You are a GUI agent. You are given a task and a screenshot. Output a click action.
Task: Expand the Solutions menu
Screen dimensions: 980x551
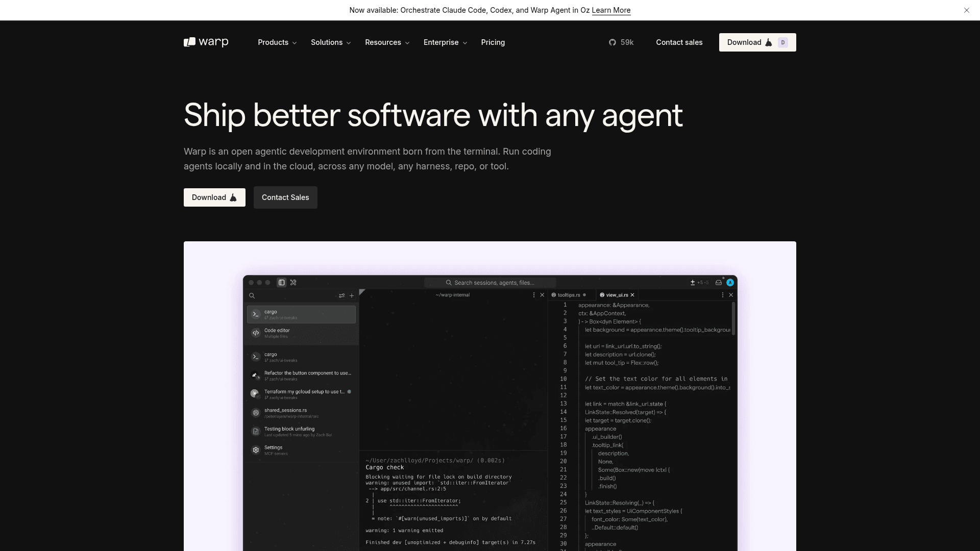pos(331,42)
